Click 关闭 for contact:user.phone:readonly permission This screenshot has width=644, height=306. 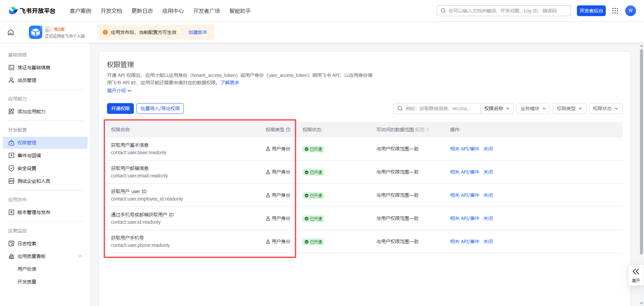coord(488,242)
